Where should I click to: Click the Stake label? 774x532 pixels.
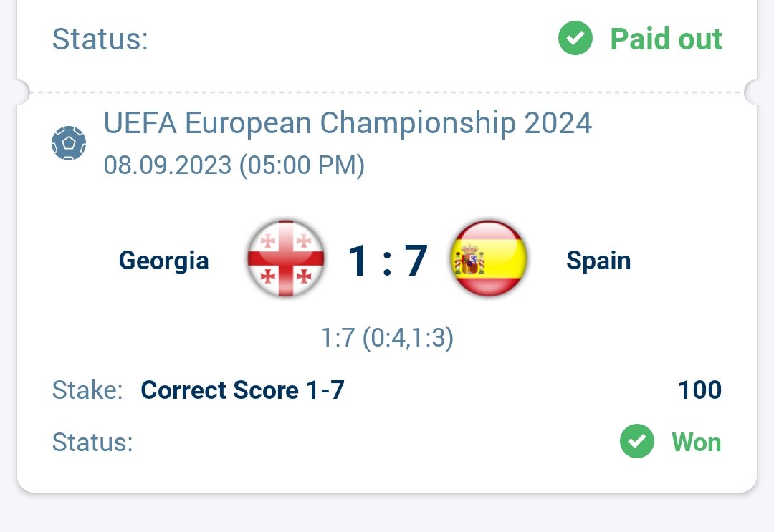pos(87,390)
